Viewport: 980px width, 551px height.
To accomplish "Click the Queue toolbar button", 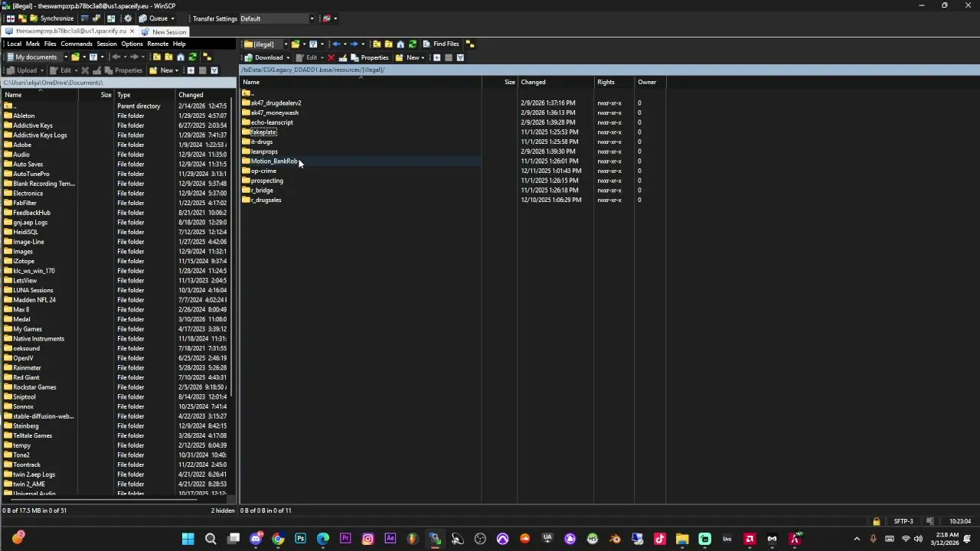I will 153,18.
